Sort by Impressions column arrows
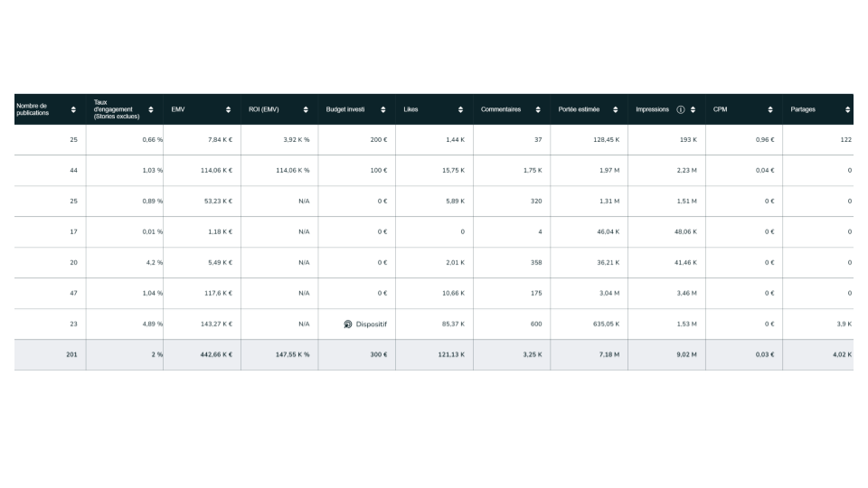 point(693,109)
